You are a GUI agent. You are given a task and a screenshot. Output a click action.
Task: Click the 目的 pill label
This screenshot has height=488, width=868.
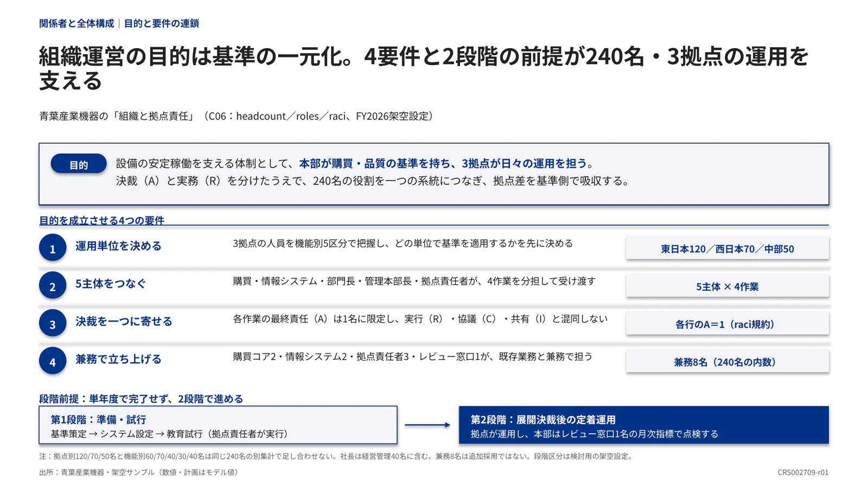tap(79, 164)
